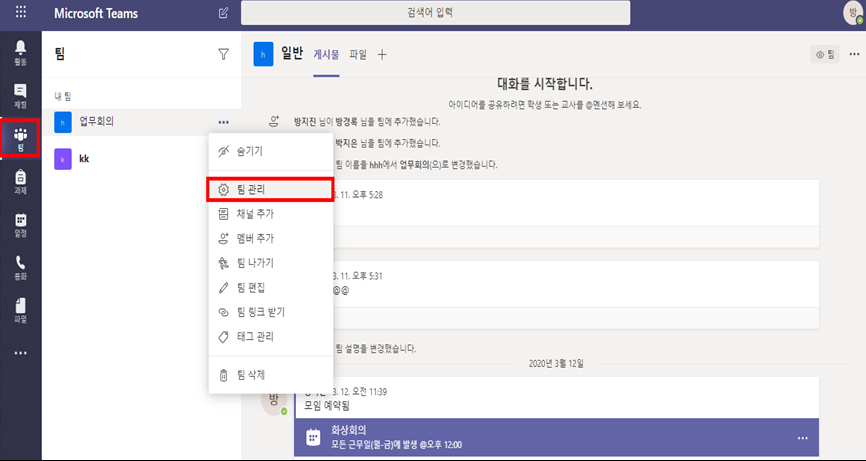Click the 팀 visibility button with eye icon
The image size is (866, 461).
(x=825, y=54)
